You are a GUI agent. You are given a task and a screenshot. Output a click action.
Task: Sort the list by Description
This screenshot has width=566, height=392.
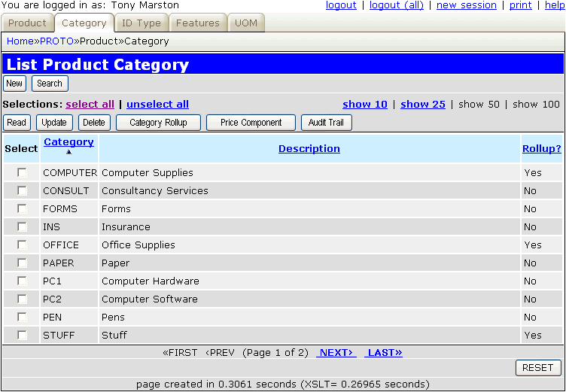tap(309, 149)
